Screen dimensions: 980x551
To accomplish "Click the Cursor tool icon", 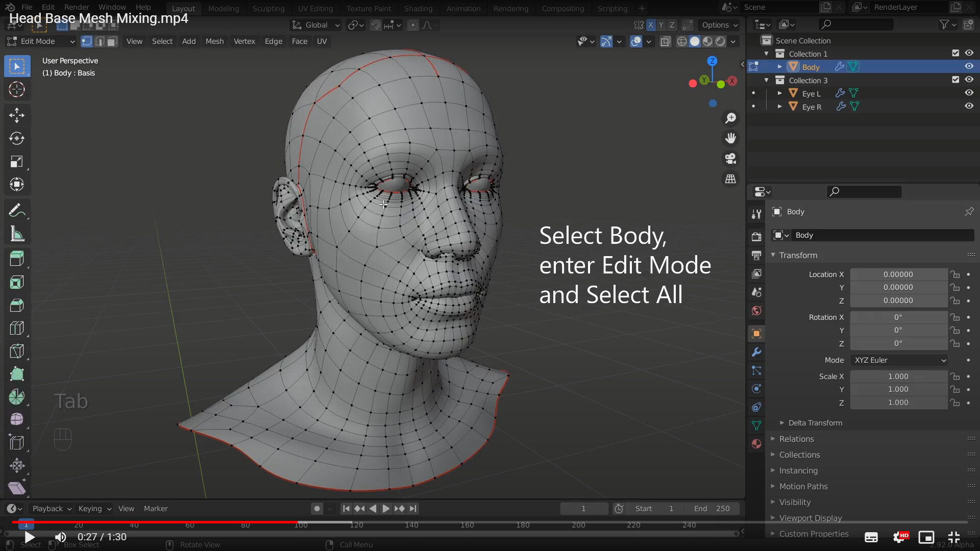I will 16,90.
